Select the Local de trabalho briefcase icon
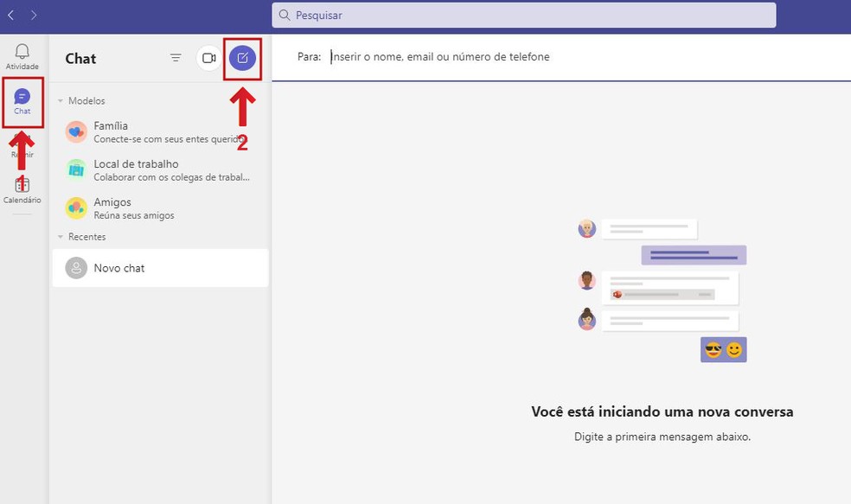Image resolution: width=851 pixels, height=504 pixels. [x=76, y=169]
